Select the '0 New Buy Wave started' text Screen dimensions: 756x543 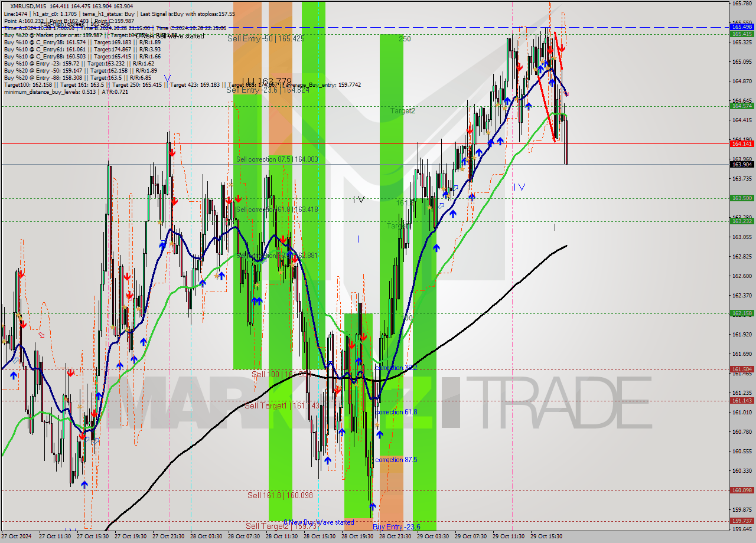[x=319, y=522]
